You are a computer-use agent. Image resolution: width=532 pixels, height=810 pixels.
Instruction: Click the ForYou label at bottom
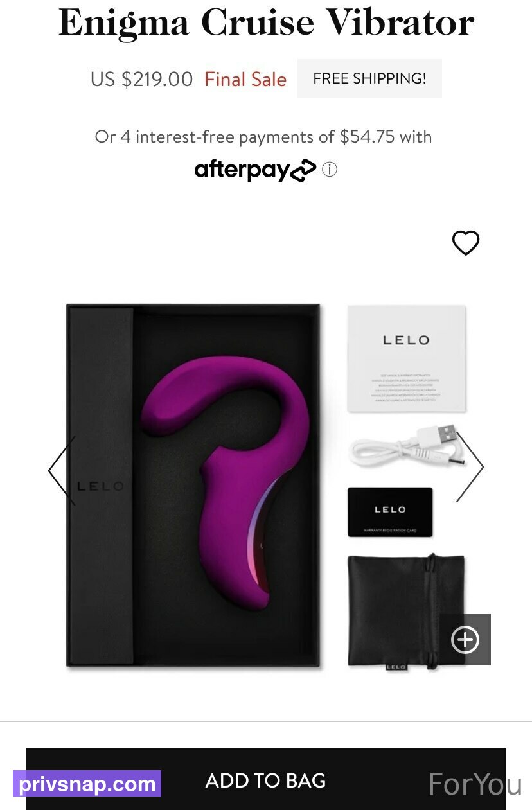pos(475,784)
